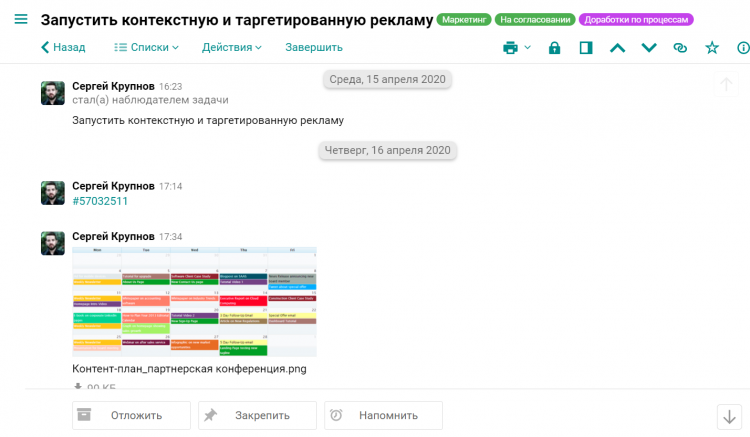The width and height of the screenshot is (750, 437).
Task: Open the task info icon
Action: (x=743, y=47)
